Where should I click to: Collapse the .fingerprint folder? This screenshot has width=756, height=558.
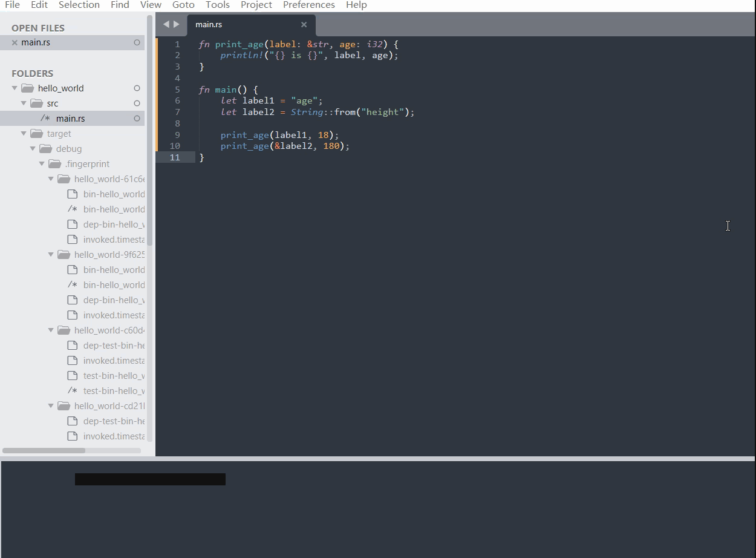tap(42, 163)
